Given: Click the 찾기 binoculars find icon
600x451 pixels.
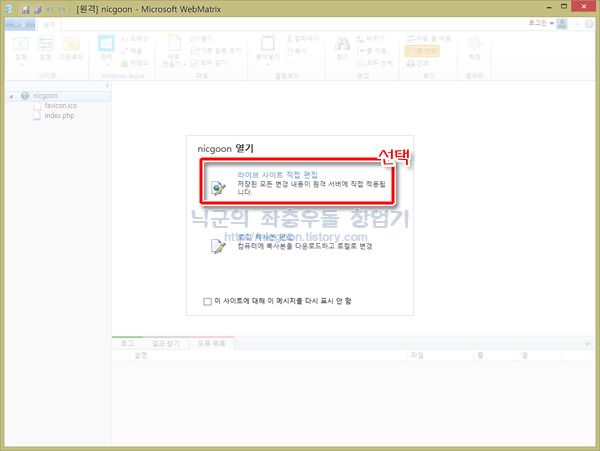Looking at the screenshot, I should 342,44.
